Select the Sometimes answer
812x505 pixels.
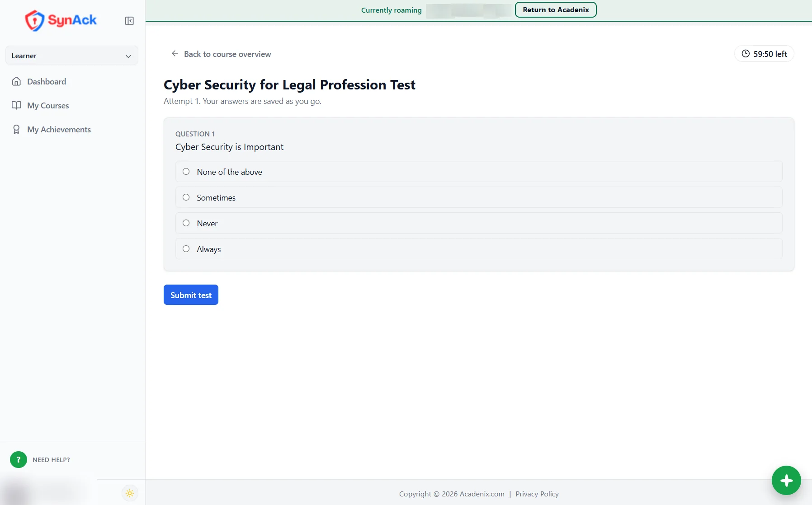click(x=478, y=197)
